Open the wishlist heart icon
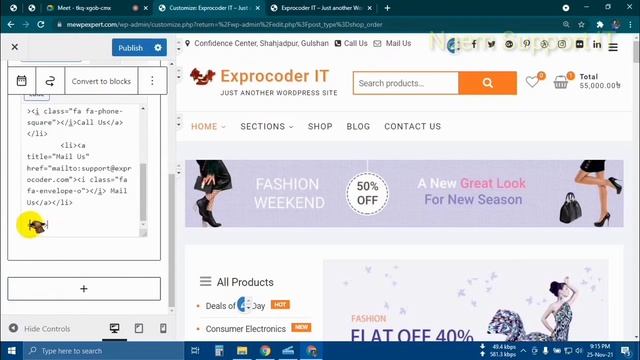 tap(533, 81)
